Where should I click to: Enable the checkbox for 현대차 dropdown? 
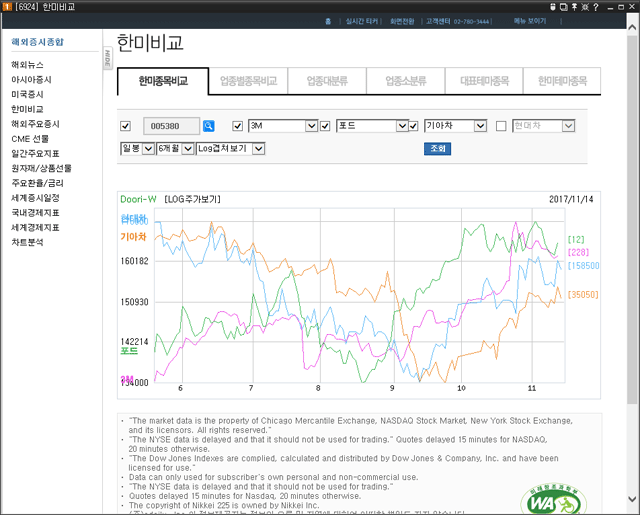click(x=501, y=126)
